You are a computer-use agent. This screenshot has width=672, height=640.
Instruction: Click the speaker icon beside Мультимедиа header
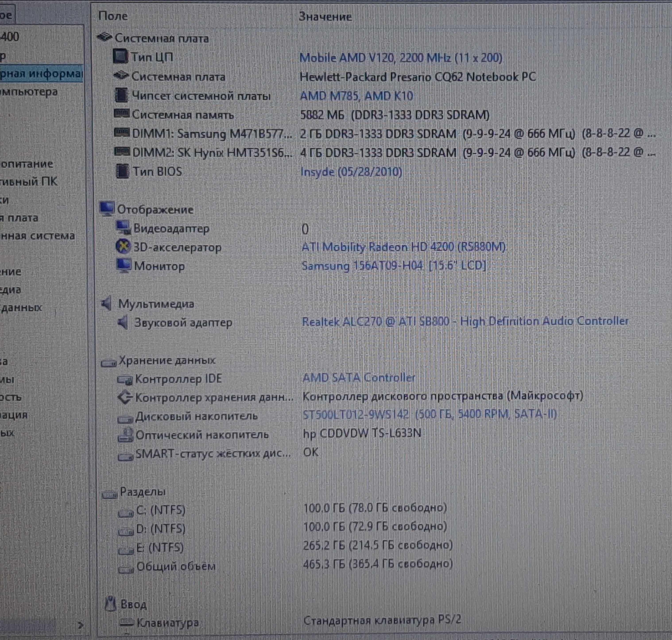pyautogui.click(x=107, y=303)
